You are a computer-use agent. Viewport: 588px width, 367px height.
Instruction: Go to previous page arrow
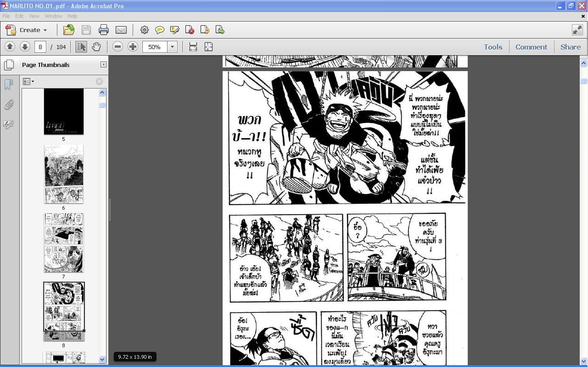click(10, 47)
